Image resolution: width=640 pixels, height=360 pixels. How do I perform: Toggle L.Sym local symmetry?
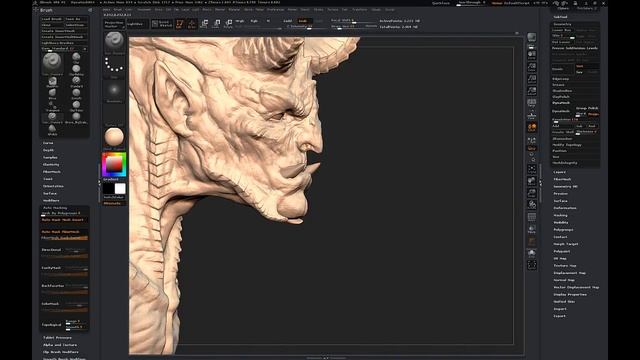tap(531, 140)
